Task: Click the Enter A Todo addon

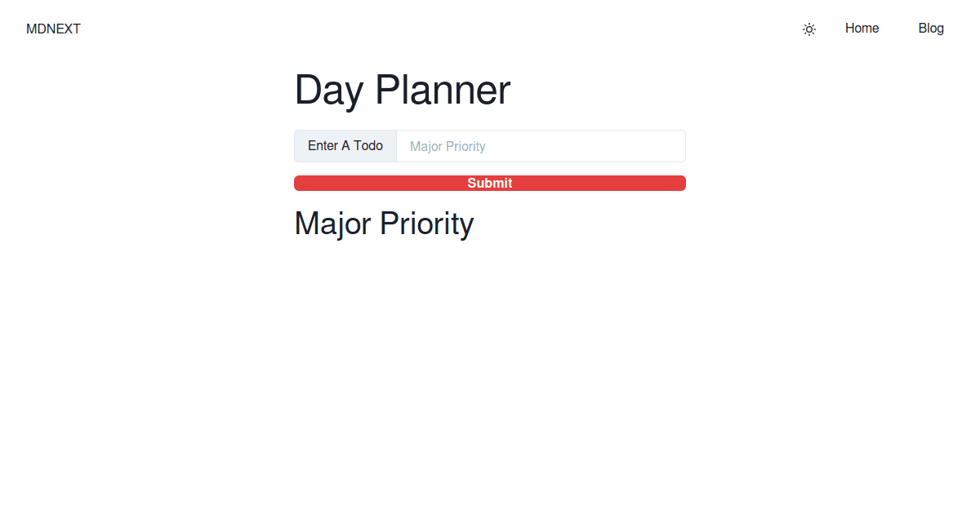Action: pyautogui.click(x=345, y=146)
